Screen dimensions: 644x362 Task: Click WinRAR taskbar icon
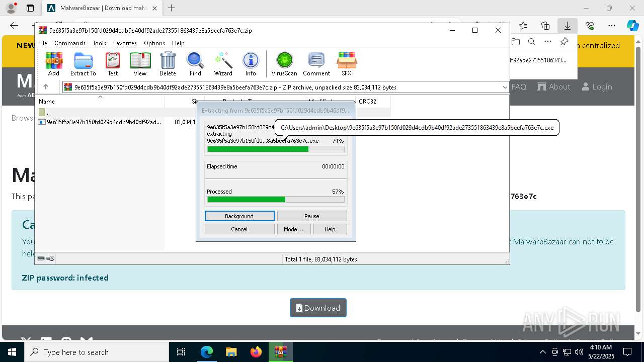(x=281, y=352)
